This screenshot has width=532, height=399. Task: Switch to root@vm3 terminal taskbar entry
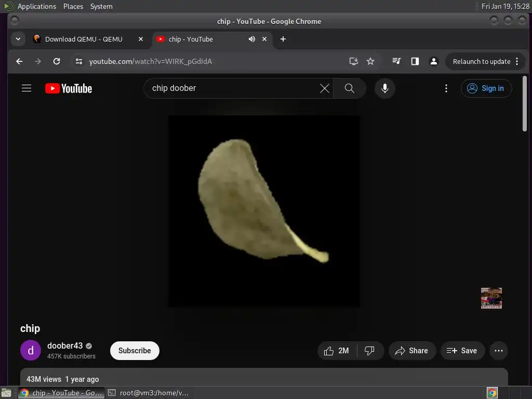click(148, 393)
